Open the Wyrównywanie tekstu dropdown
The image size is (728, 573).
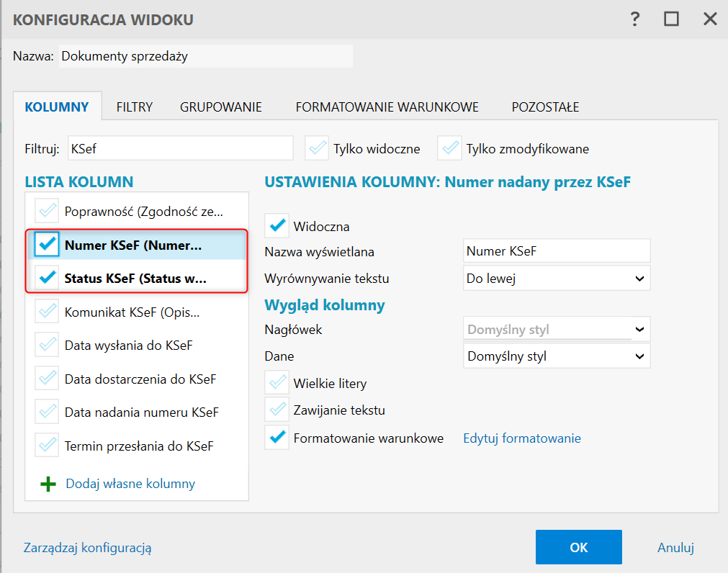click(556, 278)
